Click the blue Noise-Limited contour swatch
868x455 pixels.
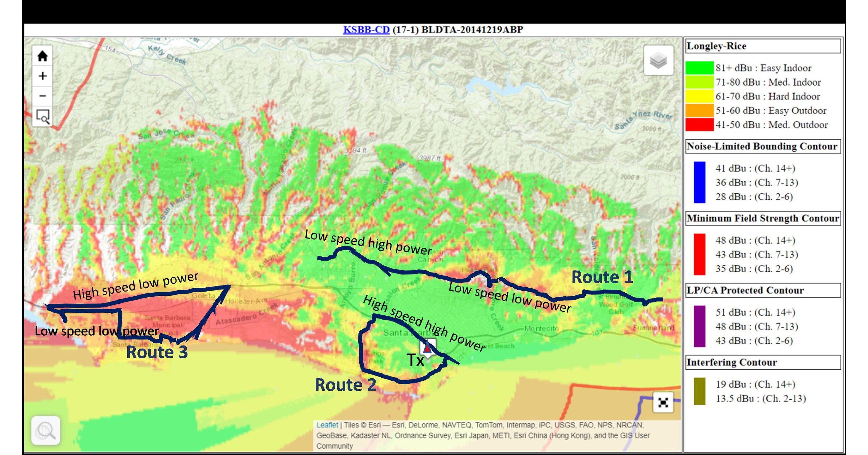(x=700, y=182)
